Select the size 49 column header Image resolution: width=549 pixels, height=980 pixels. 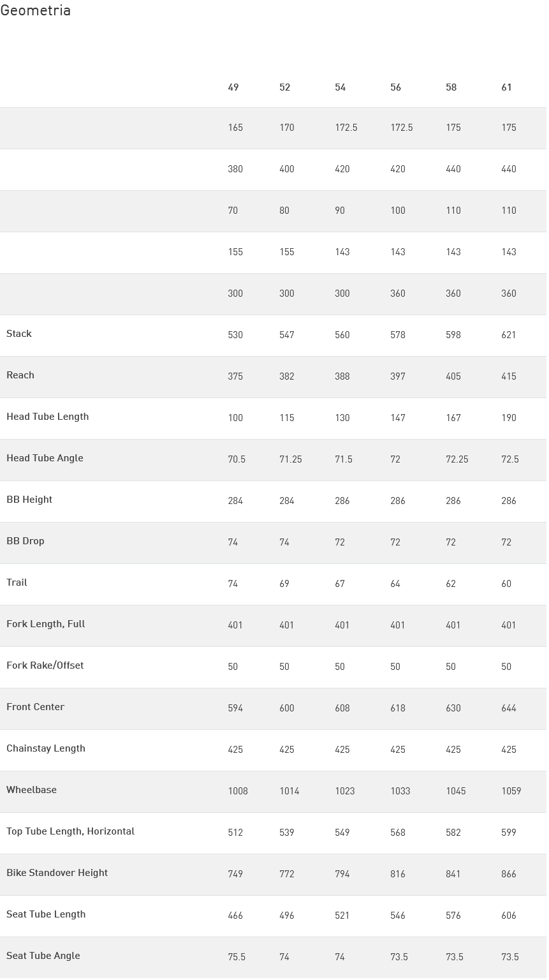click(x=233, y=87)
